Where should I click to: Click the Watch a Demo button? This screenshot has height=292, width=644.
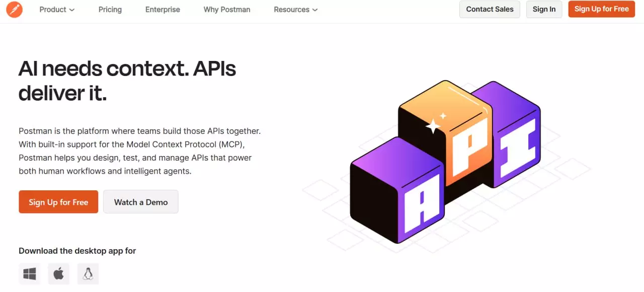tap(141, 202)
